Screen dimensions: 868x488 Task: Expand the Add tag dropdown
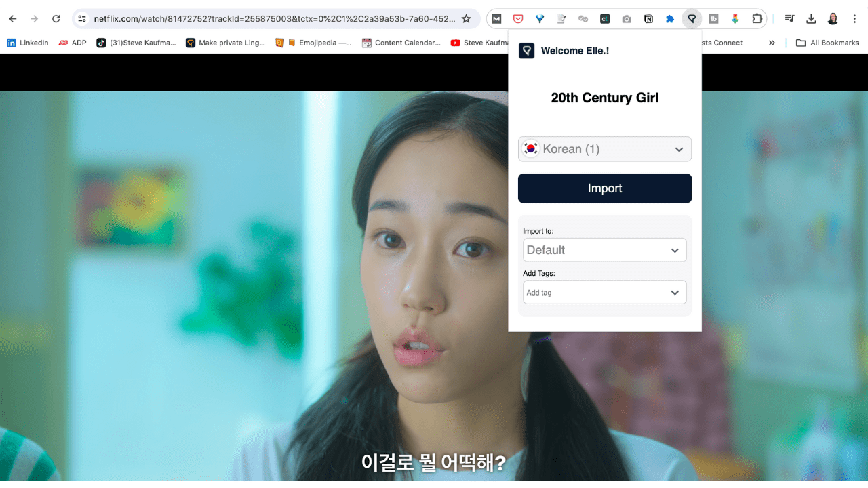(604, 293)
